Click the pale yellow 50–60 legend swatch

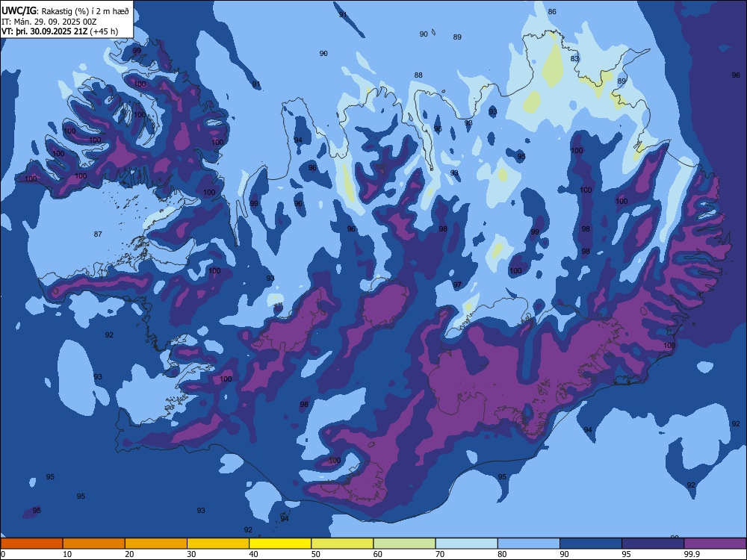pyautogui.click(x=342, y=544)
